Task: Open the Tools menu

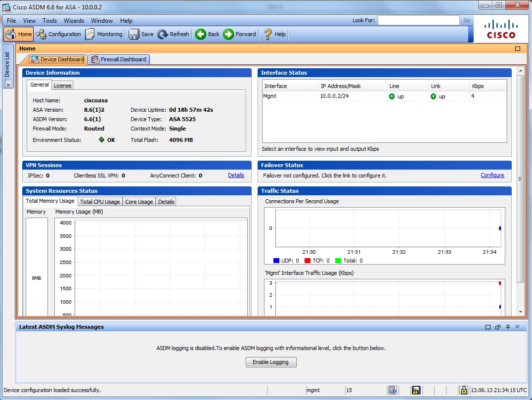Action: click(x=49, y=21)
